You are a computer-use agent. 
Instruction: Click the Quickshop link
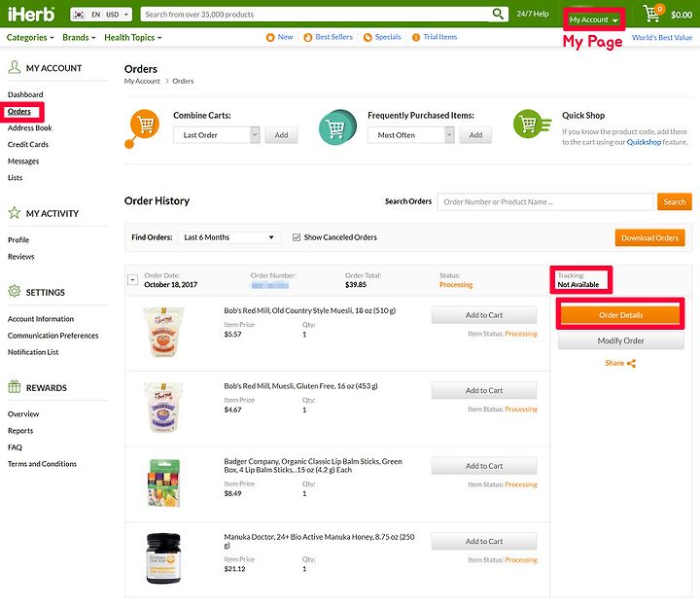click(644, 142)
